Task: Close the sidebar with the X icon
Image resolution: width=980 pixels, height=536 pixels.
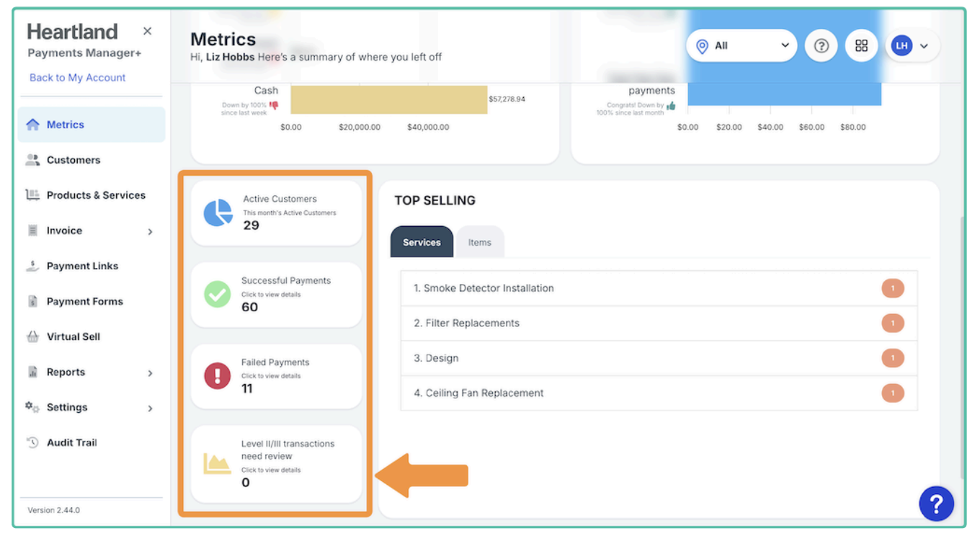Action: click(x=148, y=31)
